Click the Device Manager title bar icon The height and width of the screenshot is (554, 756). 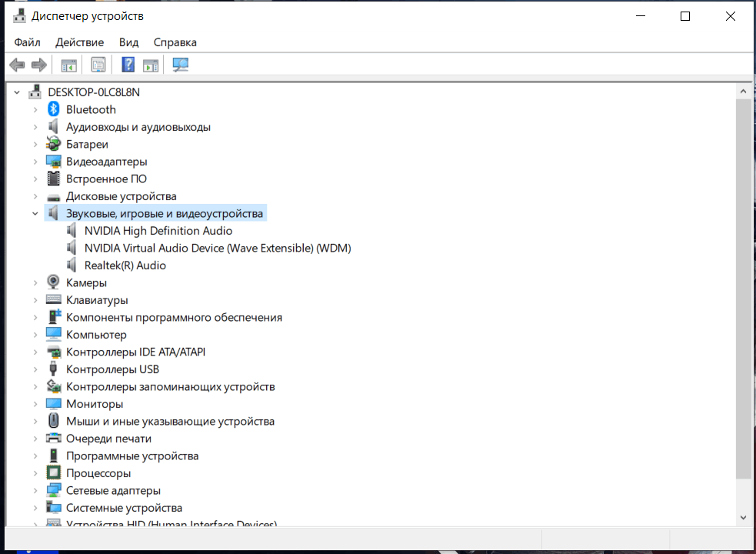(x=19, y=16)
